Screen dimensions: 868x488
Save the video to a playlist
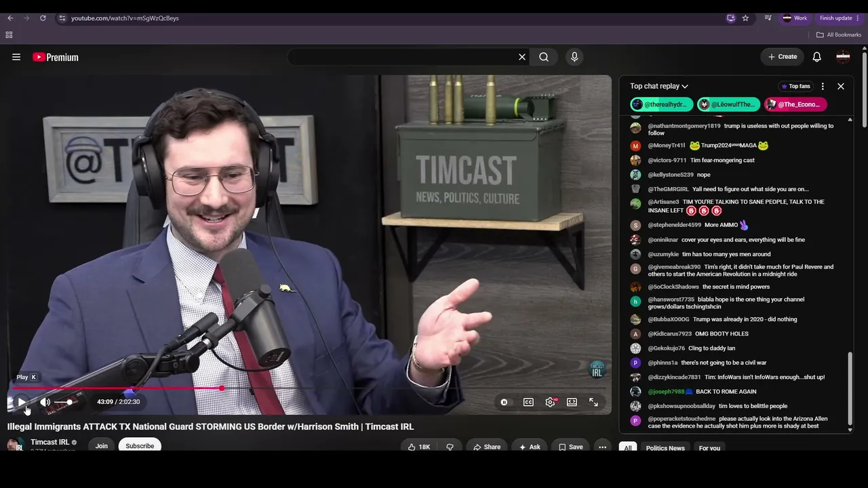coord(570,447)
